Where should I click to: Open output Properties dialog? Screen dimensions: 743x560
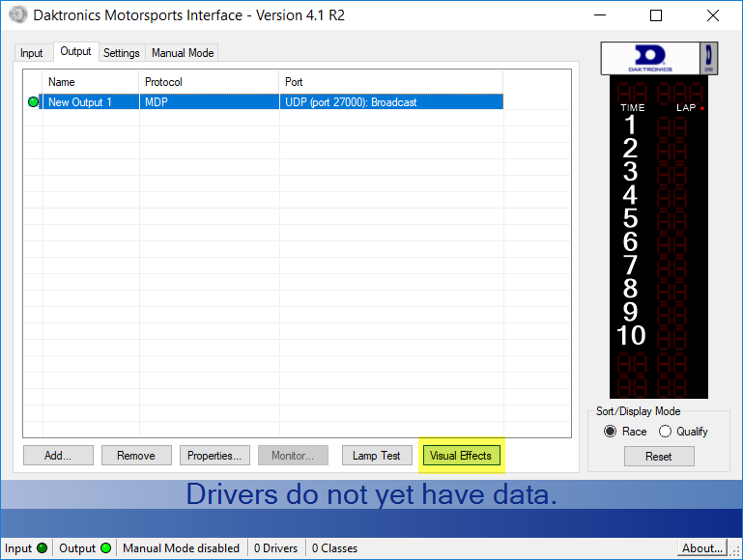pyautogui.click(x=214, y=456)
